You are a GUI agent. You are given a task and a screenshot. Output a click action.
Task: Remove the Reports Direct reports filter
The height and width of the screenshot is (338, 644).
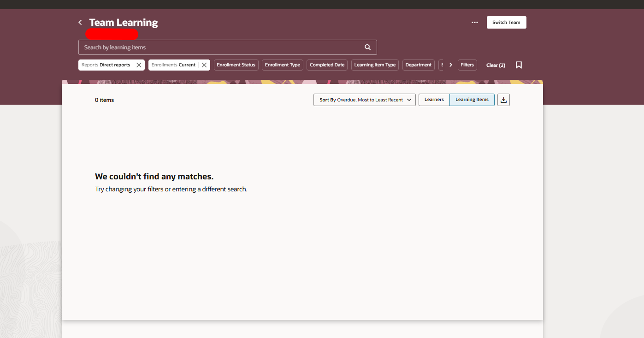pyautogui.click(x=139, y=65)
